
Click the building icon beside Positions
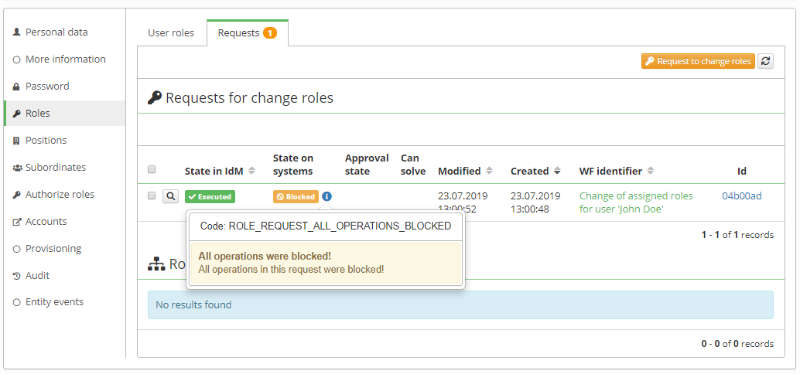(16, 140)
